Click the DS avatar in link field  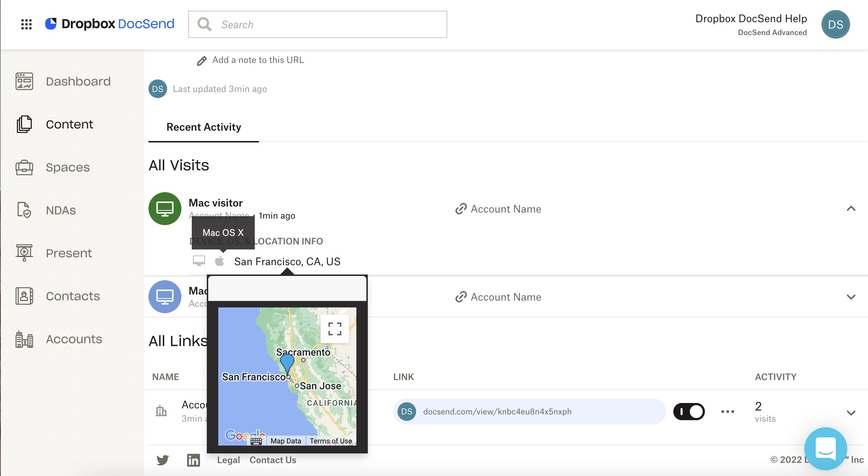click(407, 412)
